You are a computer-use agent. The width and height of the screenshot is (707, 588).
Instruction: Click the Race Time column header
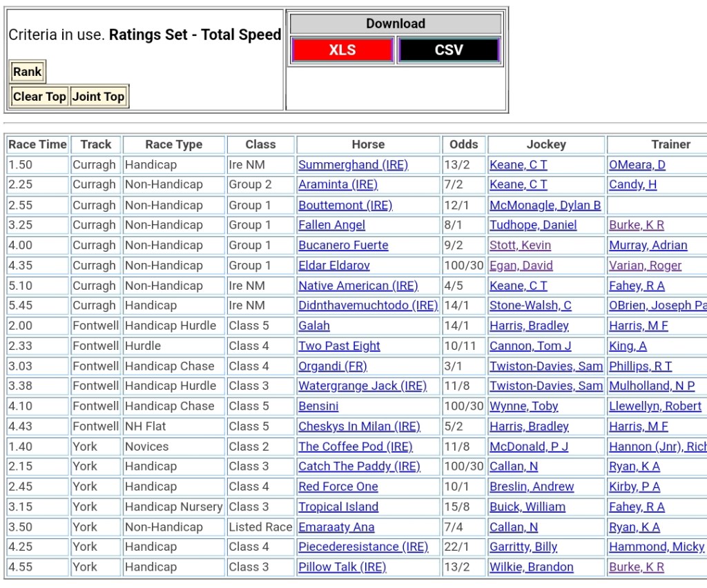click(x=37, y=144)
